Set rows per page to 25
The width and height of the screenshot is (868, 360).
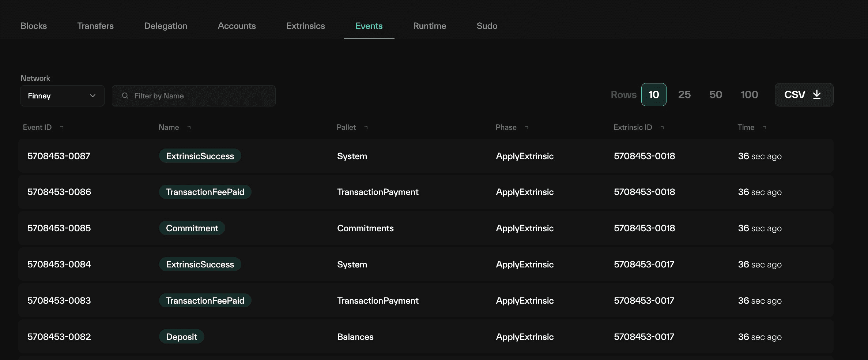[684, 95]
